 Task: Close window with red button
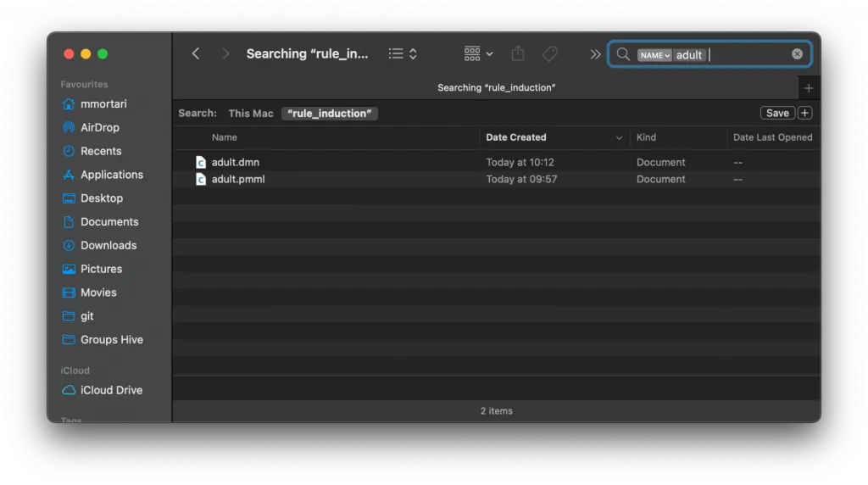tap(69, 53)
